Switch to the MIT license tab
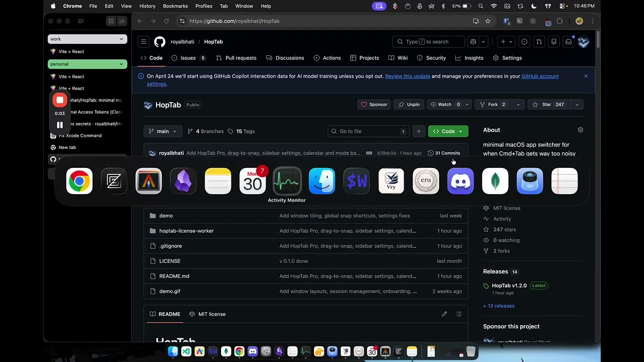Screen dimensions: 644x362 (x=207, y=314)
